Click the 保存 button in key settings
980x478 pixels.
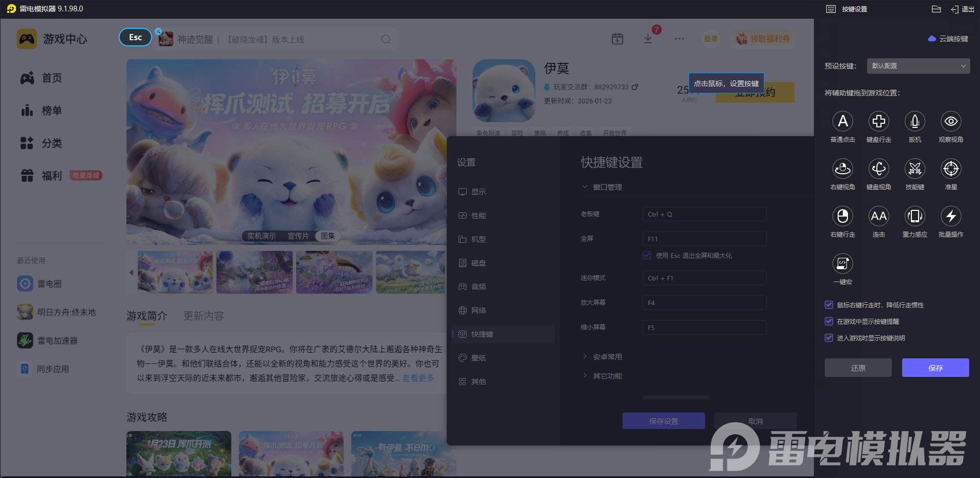point(936,368)
